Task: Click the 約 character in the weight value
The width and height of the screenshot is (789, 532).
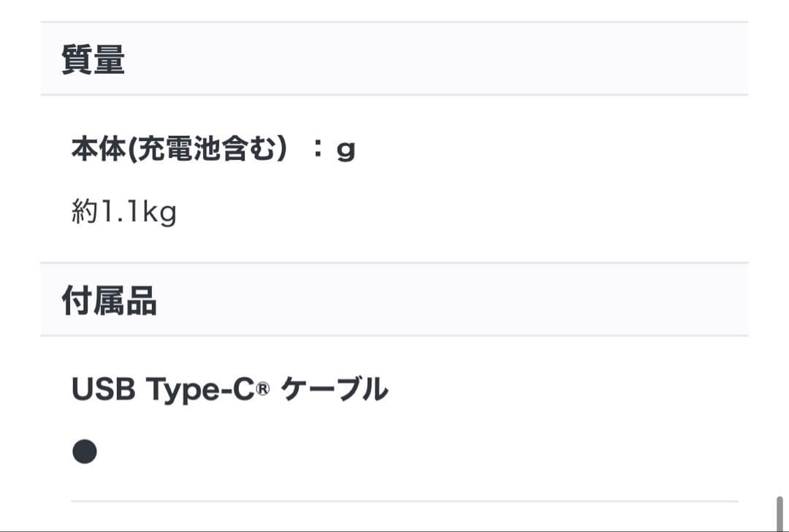Action: (x=84, y=213)
